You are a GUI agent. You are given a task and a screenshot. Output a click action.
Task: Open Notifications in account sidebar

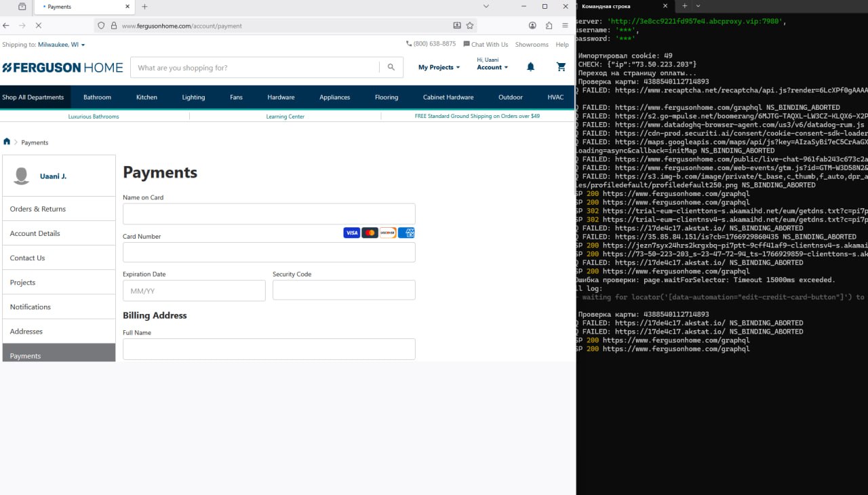59,306
